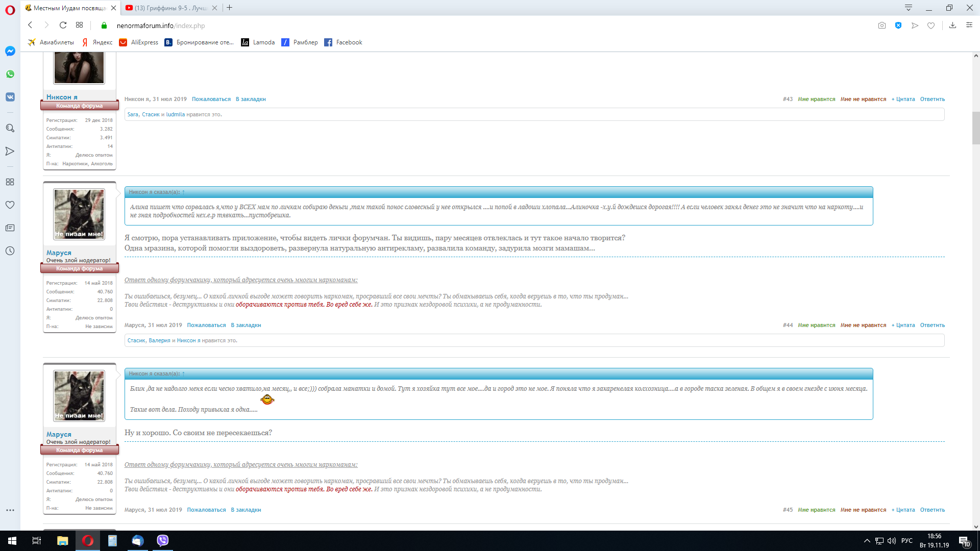The height and width of the screenshot is (551, 980).
Task: Open History clock icon in sidebar
Action: point(10,251)
